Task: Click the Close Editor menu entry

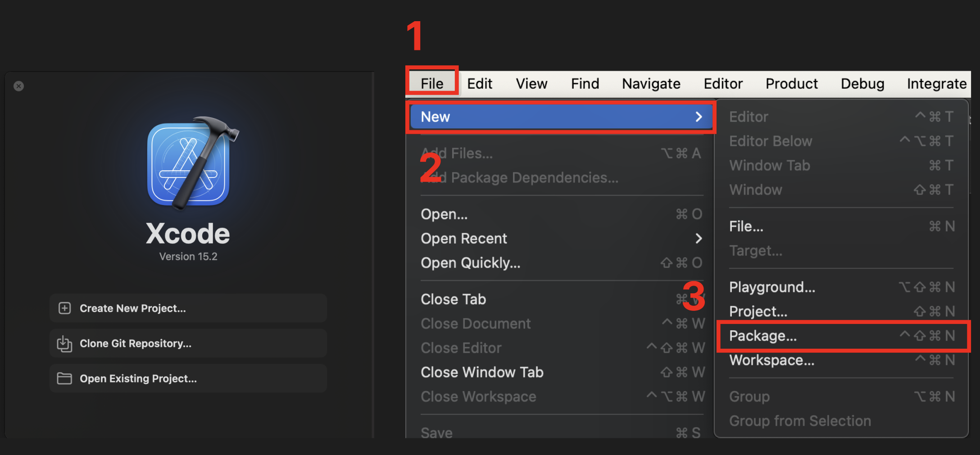Action: click(561, 348)
